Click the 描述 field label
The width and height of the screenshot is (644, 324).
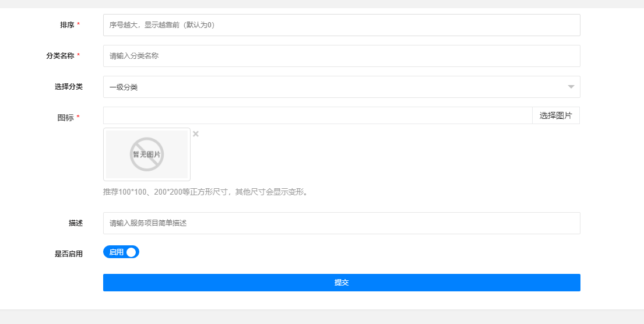click(x=76, y=223)
